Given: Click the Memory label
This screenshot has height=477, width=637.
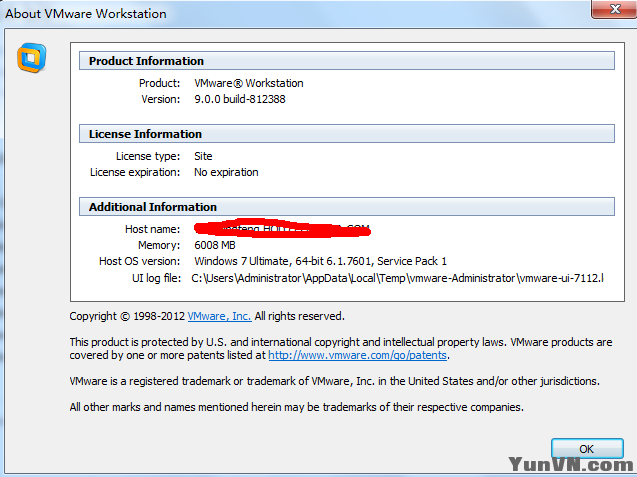Looking at the screenshot, I should point(159,245).
